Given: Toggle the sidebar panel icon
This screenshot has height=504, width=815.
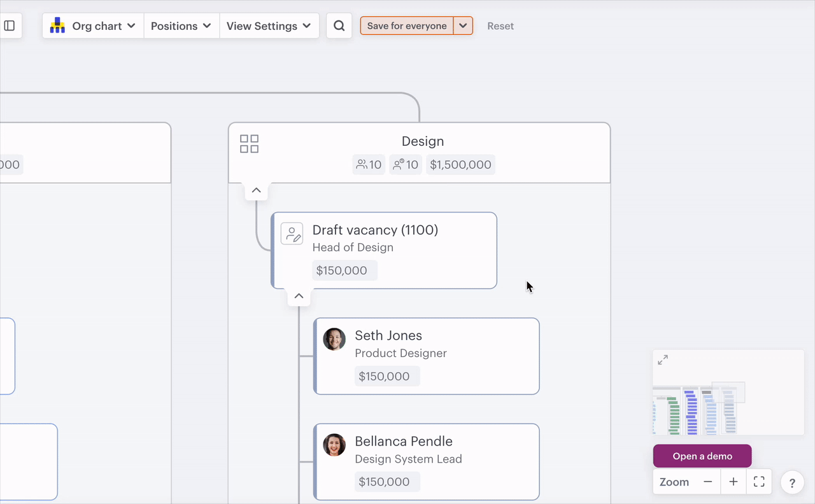Looking at the screenshot, I should click(x=10, y=26).
